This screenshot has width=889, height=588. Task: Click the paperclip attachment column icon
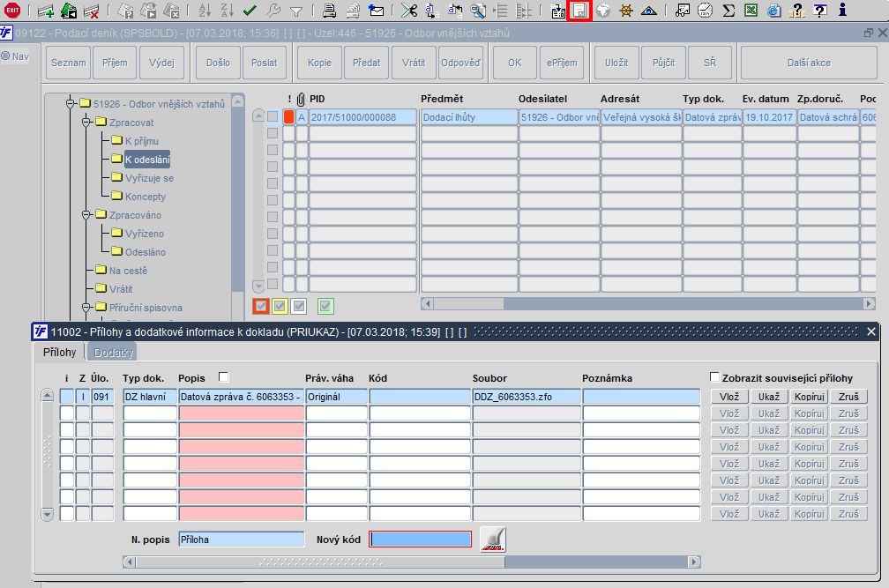point(301,99)
